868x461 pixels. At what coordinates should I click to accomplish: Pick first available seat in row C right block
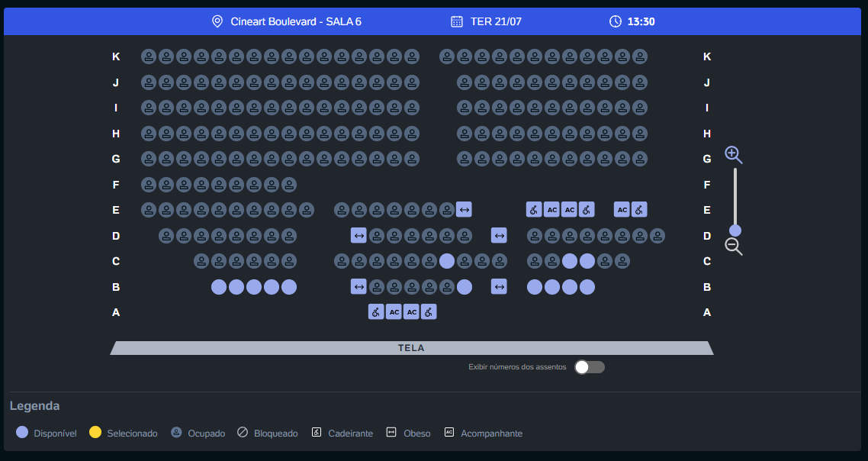(x=570, y=261)
